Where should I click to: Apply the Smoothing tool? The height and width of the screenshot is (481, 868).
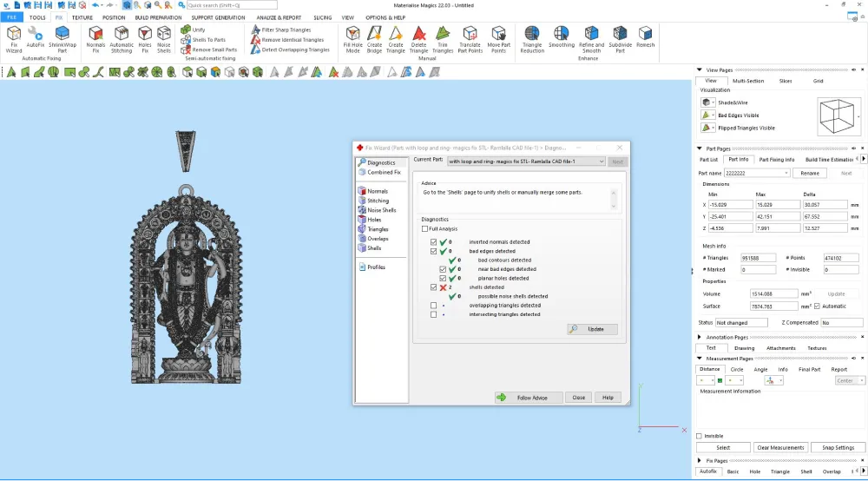(x=562, y=36)
